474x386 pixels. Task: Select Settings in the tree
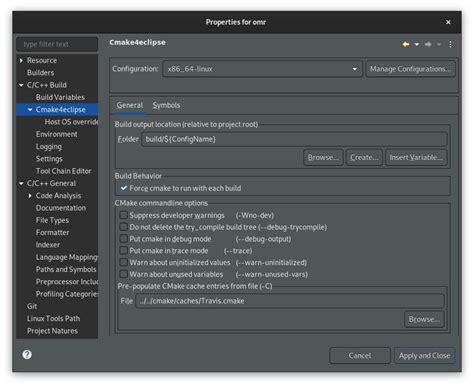pyautogui.click(x=49, y=159)
